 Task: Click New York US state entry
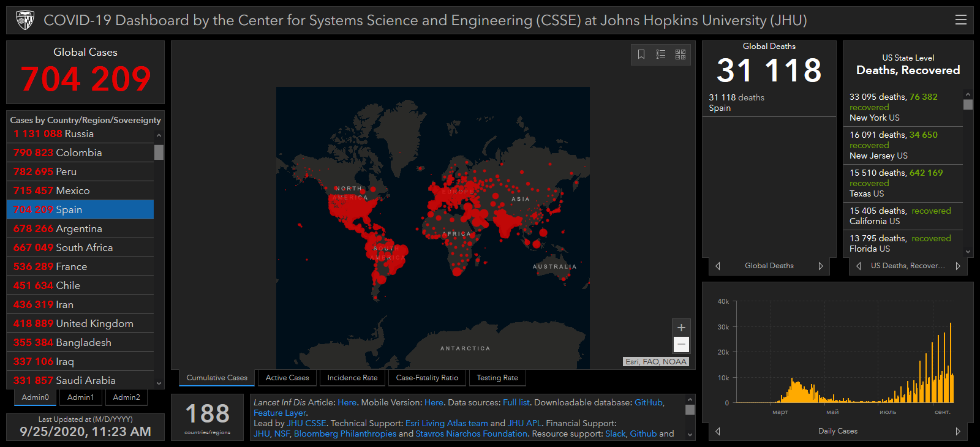(x=903, y=107)
